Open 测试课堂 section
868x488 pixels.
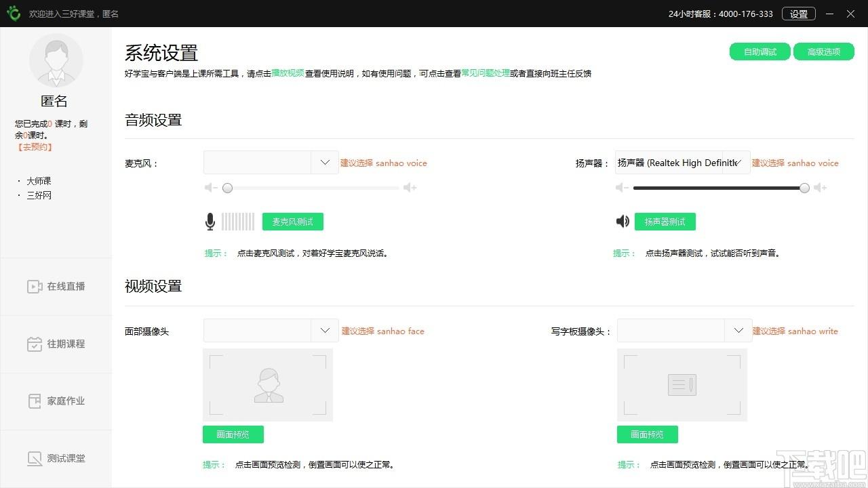click(56, 459)
